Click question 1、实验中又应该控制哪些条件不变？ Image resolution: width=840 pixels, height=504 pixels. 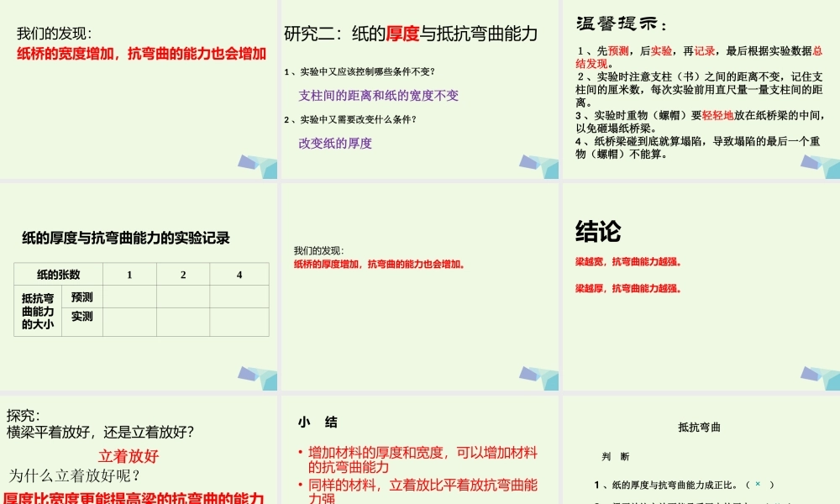[360, 71]
